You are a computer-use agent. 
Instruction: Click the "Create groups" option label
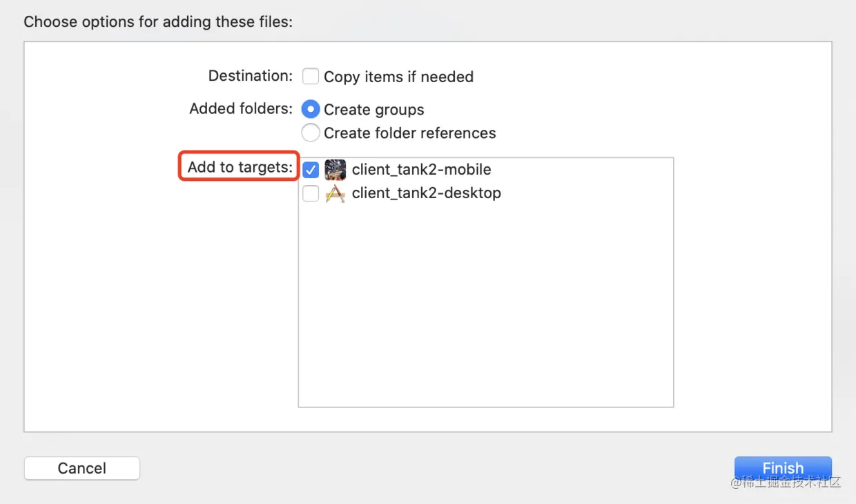pyautogui.click(x=373, y=110)
